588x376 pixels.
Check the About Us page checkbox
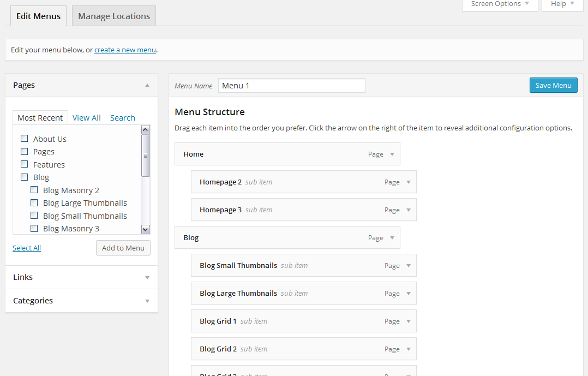(24, 139)
